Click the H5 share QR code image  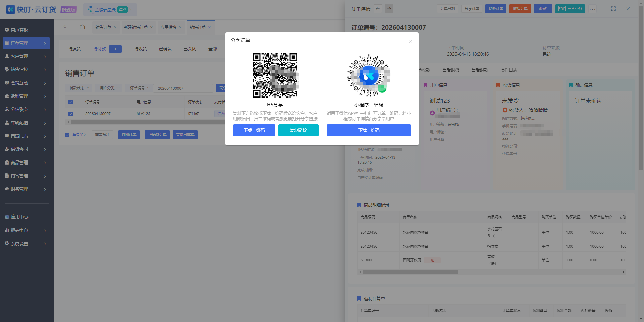point(275,75)
